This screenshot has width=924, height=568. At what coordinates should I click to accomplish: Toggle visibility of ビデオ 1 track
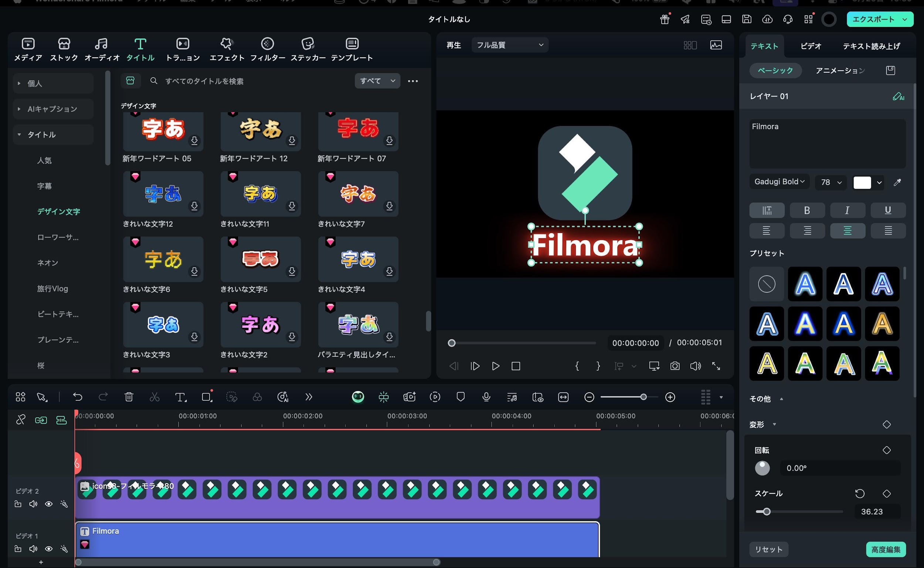49,549
